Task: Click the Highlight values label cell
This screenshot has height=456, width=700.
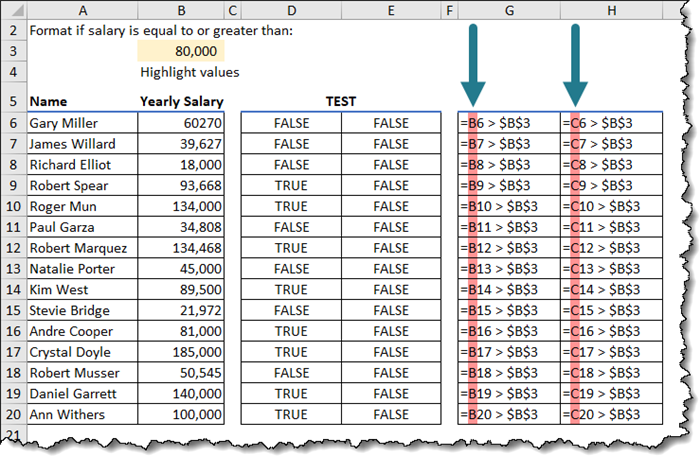Action: pyautogui.click(x=190, y=72)
